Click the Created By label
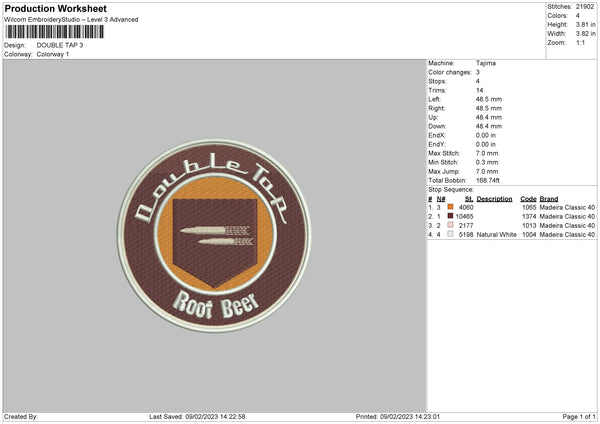This screenshot has width=600, height=424. coord(21,417)
